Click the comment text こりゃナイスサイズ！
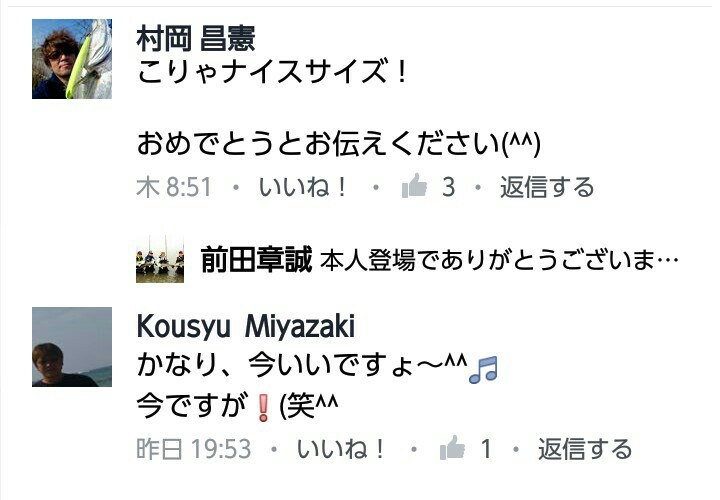 [272, 72]
